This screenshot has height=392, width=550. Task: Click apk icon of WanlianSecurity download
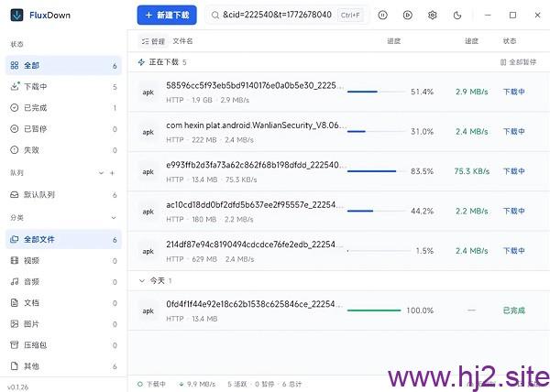148,132
